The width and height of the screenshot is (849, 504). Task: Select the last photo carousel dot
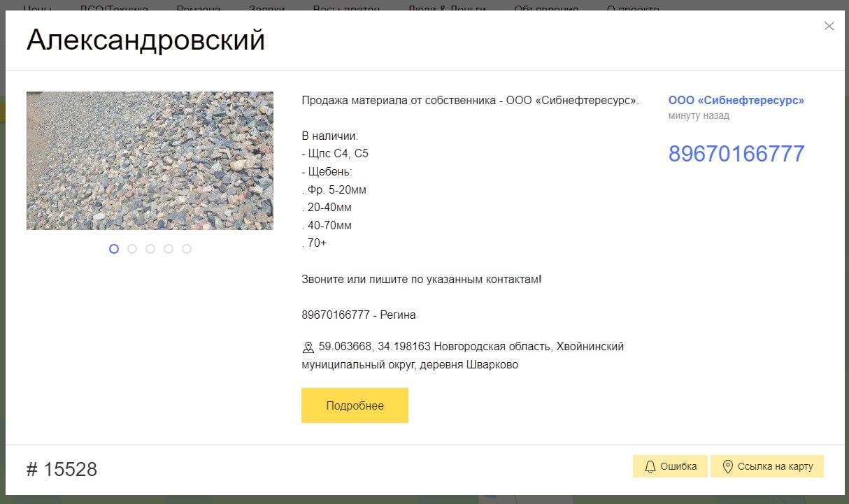coord(187,249)
